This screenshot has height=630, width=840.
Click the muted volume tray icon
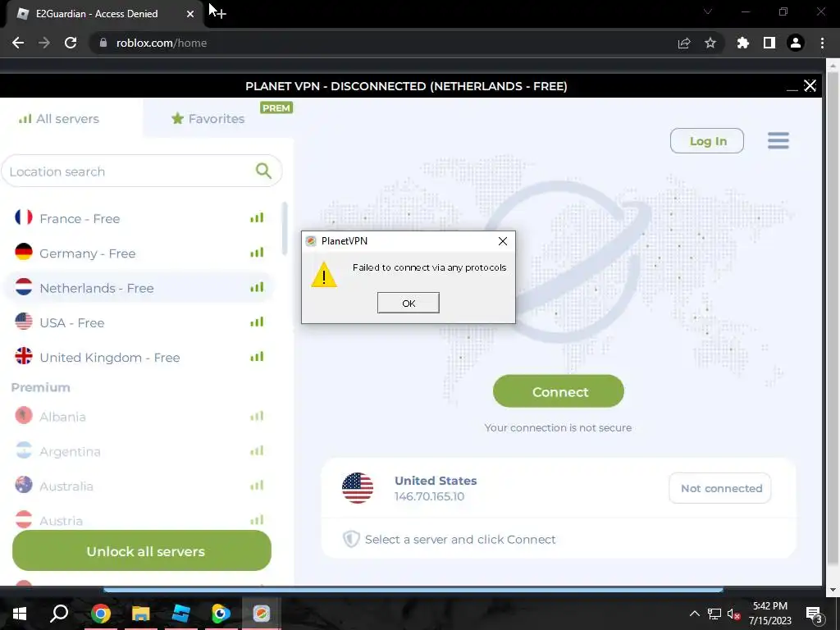click(x=733, y=614)
